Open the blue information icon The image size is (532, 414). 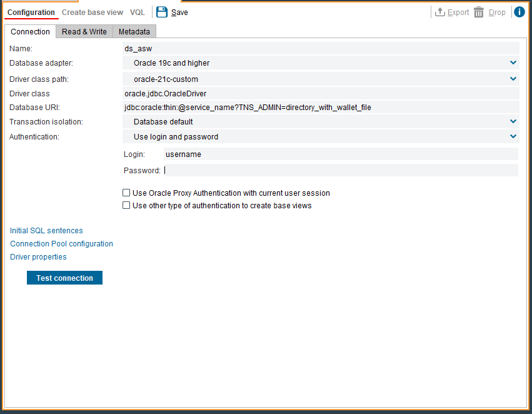(x=519, y=12)
